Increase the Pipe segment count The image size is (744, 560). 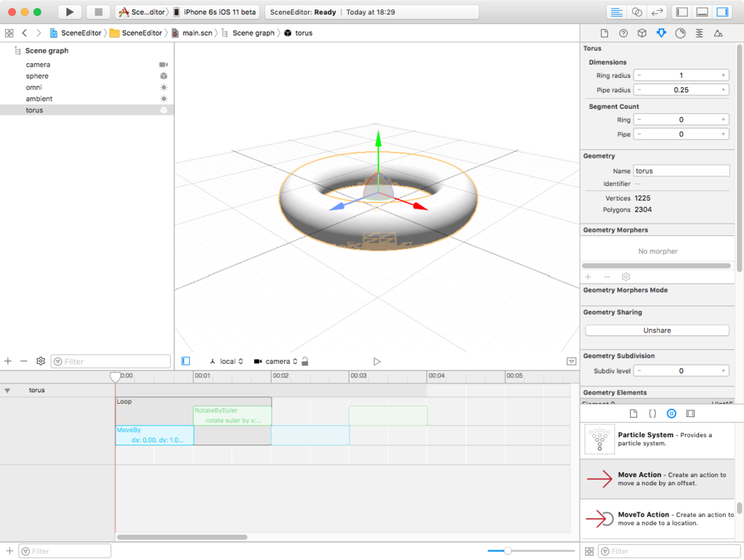pos(723,134)
